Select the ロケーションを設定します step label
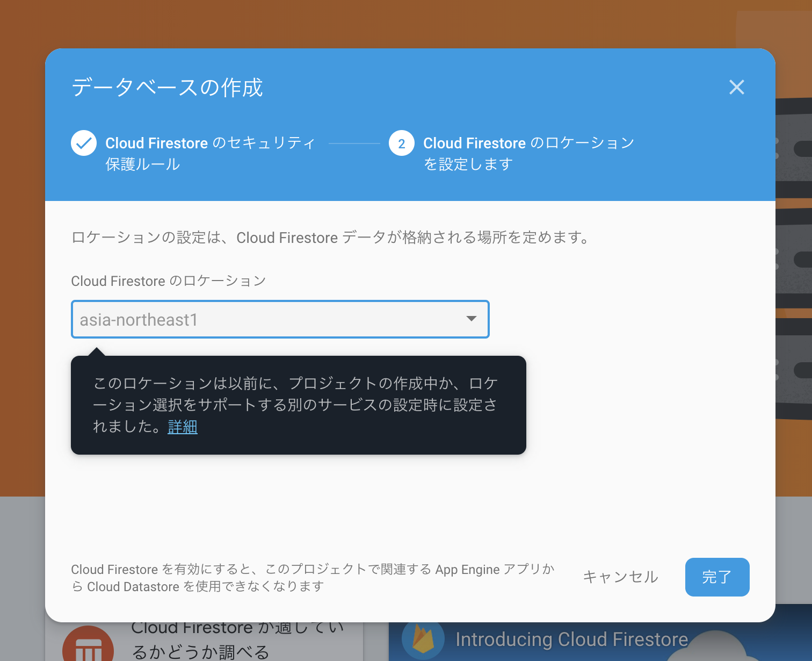812x661 pixels. (x=529, y=153)
